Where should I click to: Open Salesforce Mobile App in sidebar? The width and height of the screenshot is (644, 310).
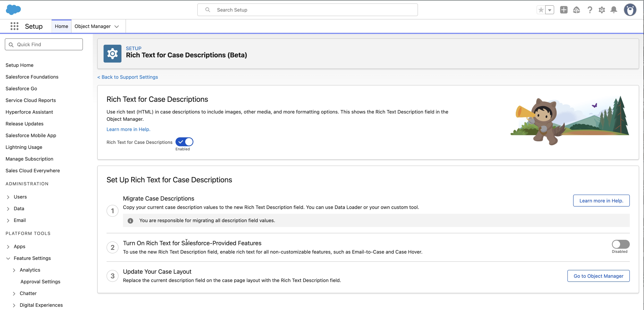click(31, 135)
